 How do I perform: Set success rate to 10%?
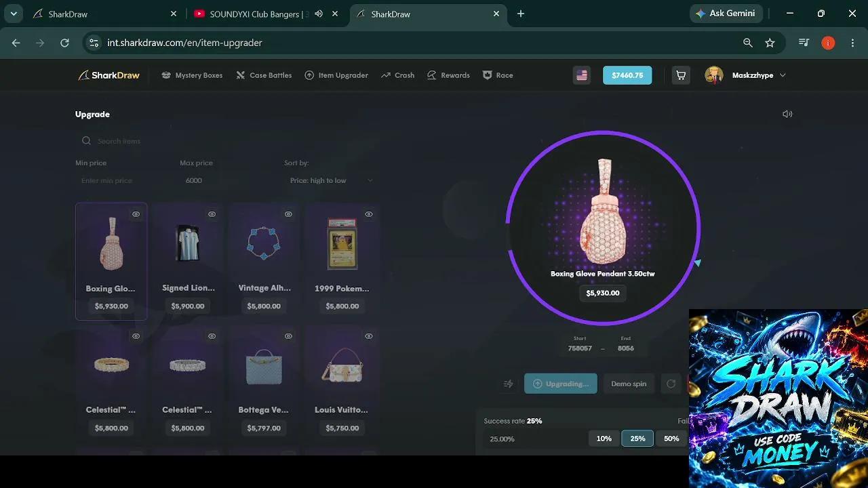(x=604, y=439)
